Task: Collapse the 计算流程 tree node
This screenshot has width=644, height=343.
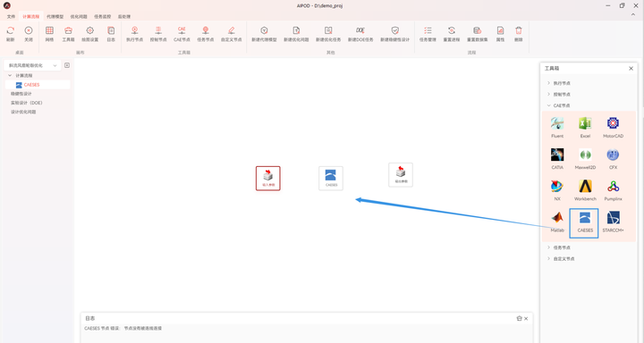Action: pyautogui.click(x=10, y=76)
